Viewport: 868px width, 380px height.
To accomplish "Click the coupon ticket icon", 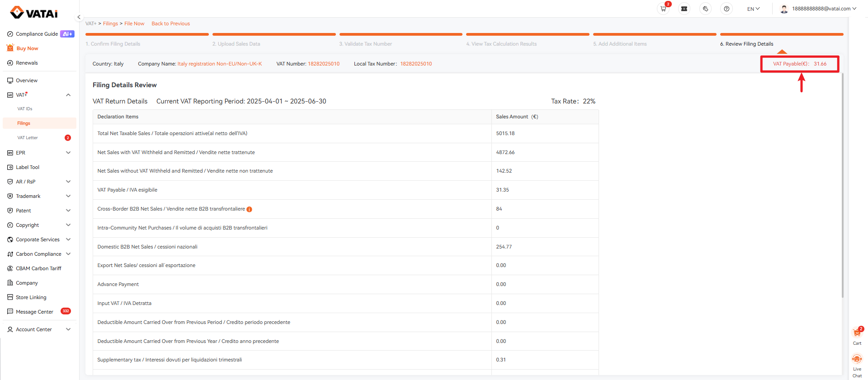I will click(684, 9).
